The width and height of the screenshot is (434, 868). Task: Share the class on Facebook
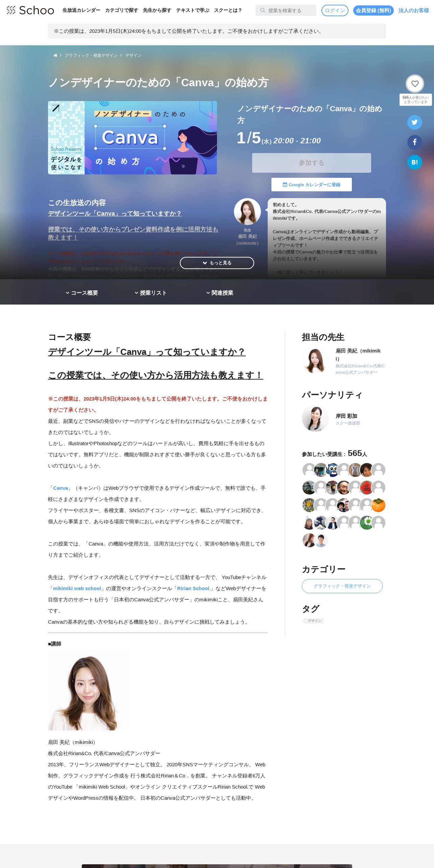415,142
